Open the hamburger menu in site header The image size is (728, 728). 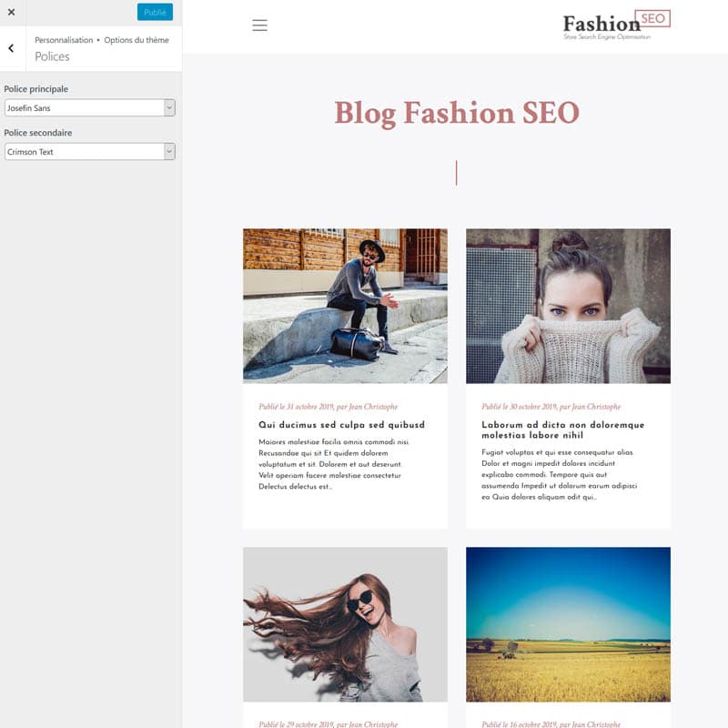tap(259, 25)
